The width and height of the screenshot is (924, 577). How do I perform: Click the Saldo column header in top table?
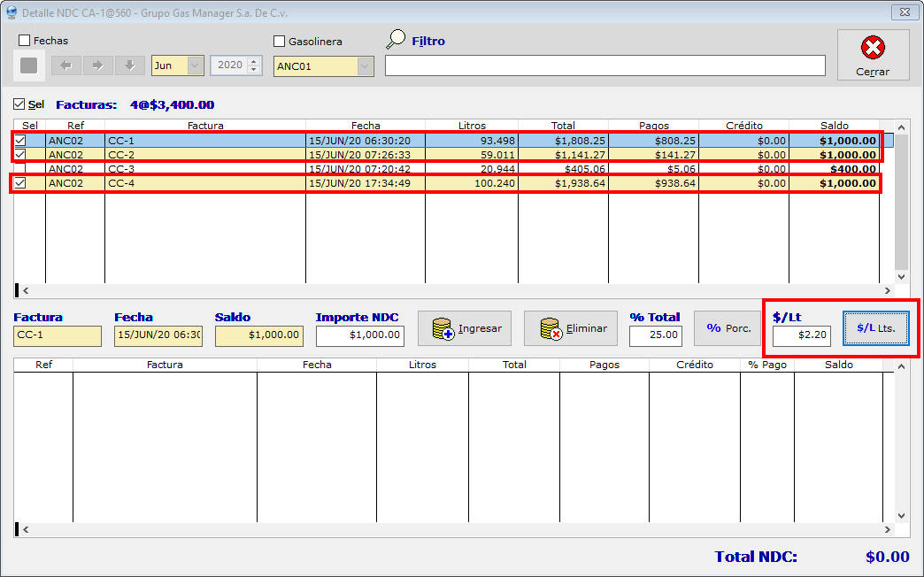pos(834,126)
